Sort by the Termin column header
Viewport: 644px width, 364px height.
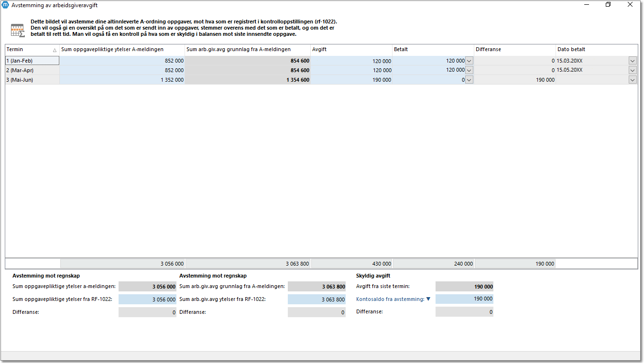pyautogui.click(x=32, y=50)
